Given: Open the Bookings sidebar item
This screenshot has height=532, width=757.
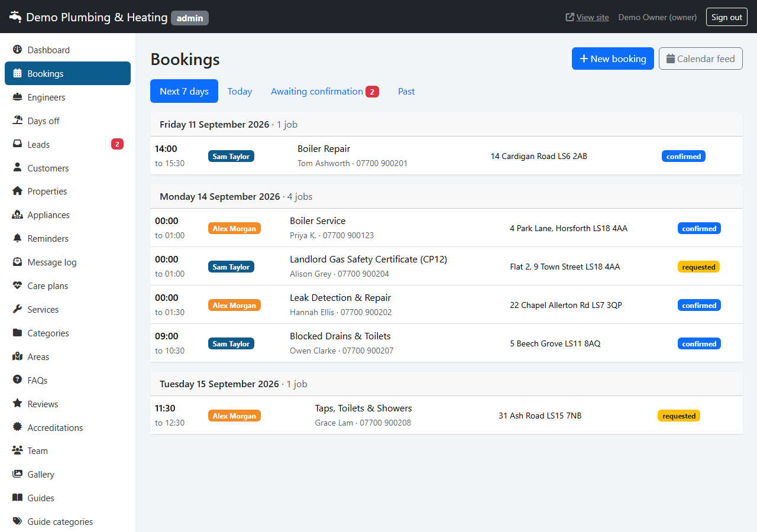Looking at the screenshot, I should coord(67,73).
